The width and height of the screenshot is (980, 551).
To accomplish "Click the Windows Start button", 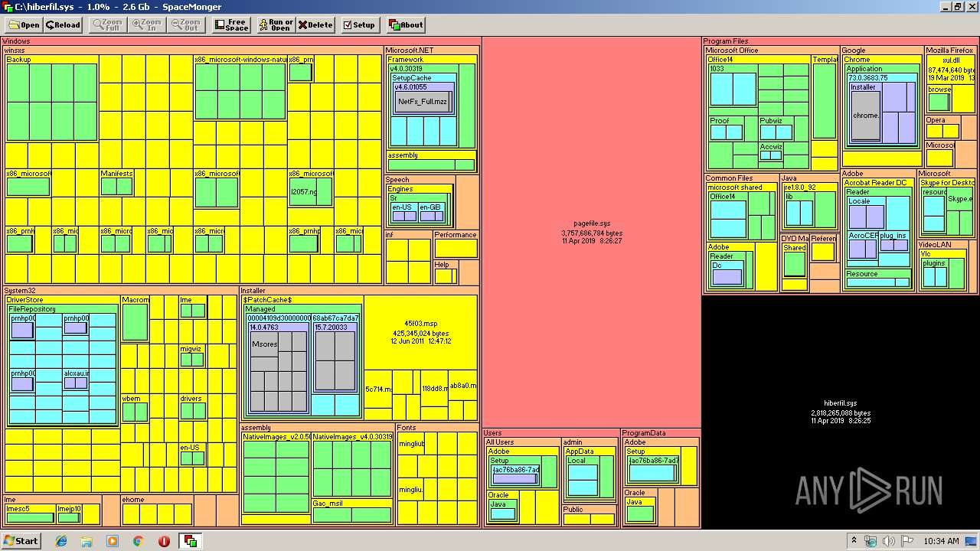I will point(21,541).
